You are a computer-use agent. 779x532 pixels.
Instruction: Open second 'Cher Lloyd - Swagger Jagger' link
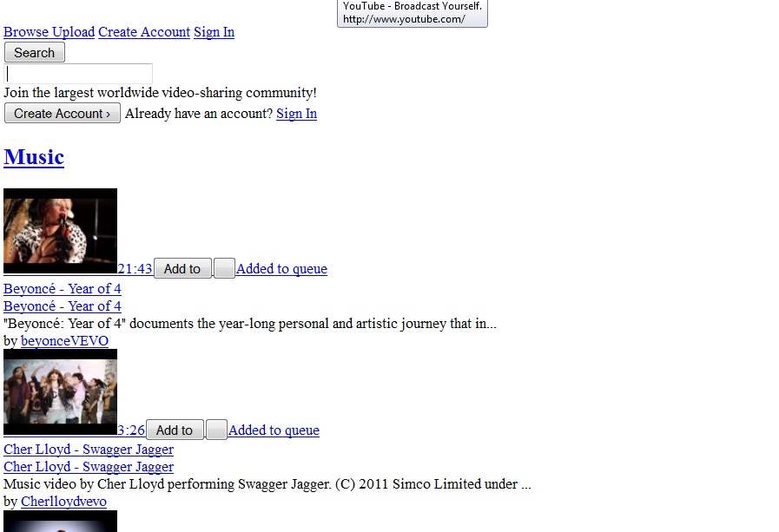click(89, 467)
